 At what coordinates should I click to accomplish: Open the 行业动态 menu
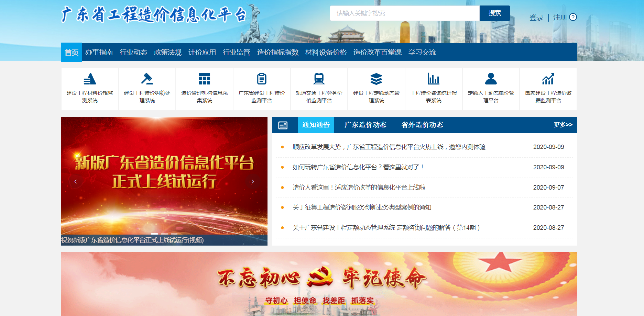click(x=133, y=52)
